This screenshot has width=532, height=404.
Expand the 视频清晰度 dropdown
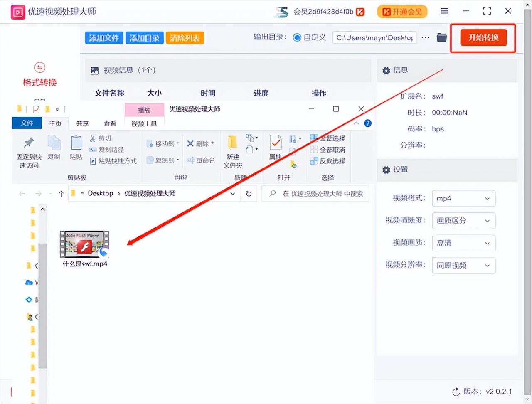(463, 221)
